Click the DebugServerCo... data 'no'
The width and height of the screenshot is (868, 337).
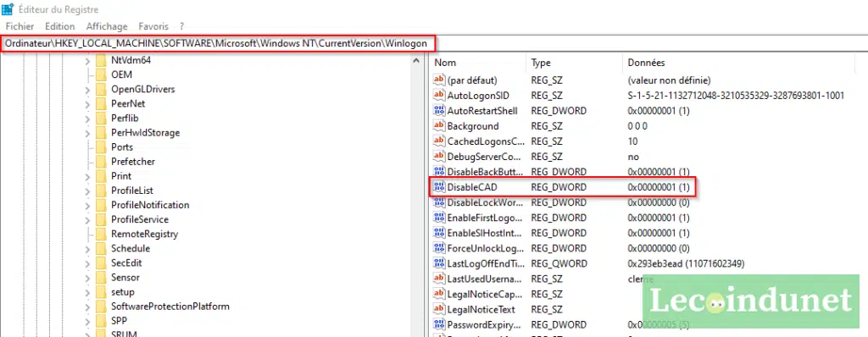coord(633,157)
